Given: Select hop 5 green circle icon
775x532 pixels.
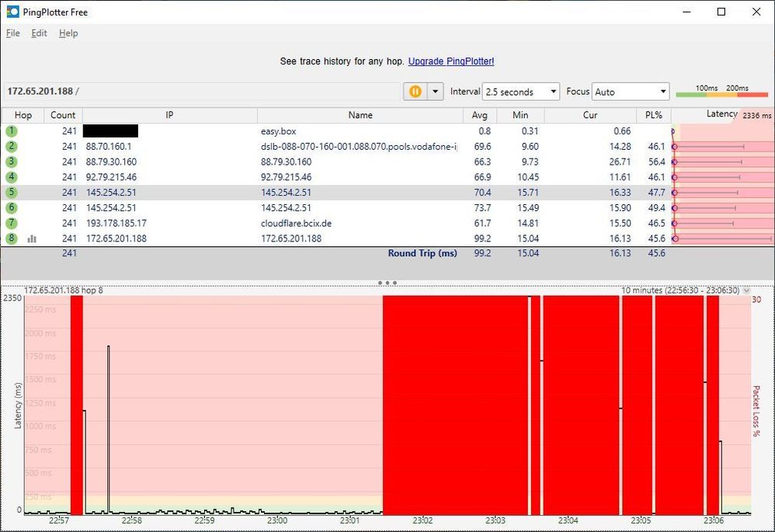Looking at the screenshot, I should [x=12, y=193].
